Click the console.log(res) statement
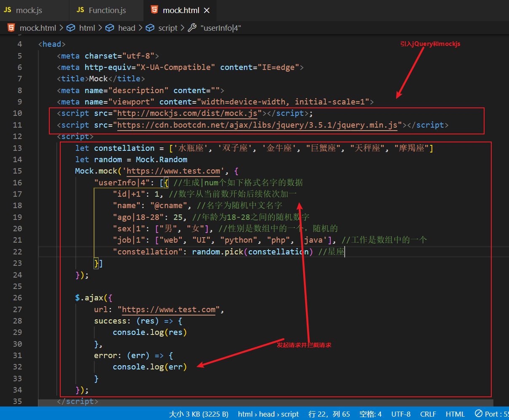 [150, 332]
